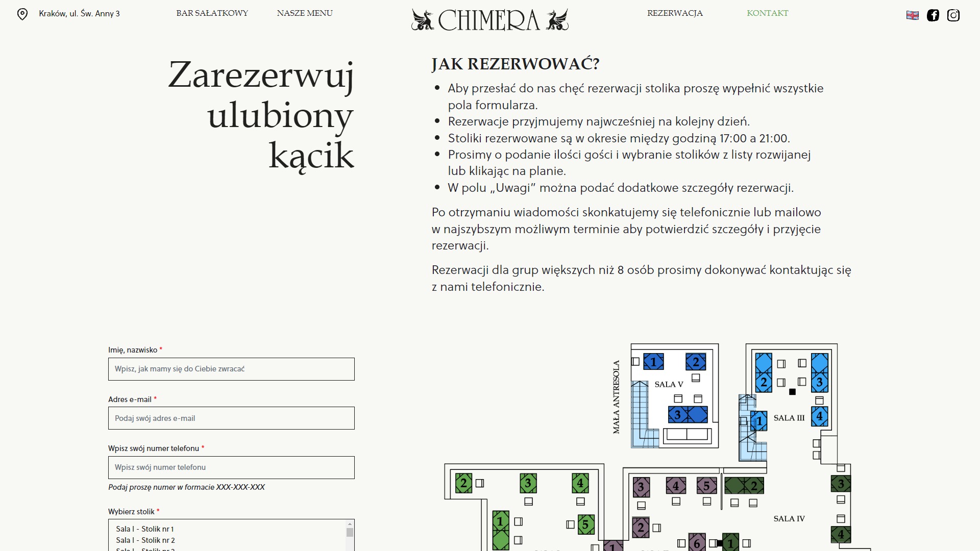Viewport: 980px width, 551px height.
Task: Focus the phone number input field
Action: click(x=231, y=467)
